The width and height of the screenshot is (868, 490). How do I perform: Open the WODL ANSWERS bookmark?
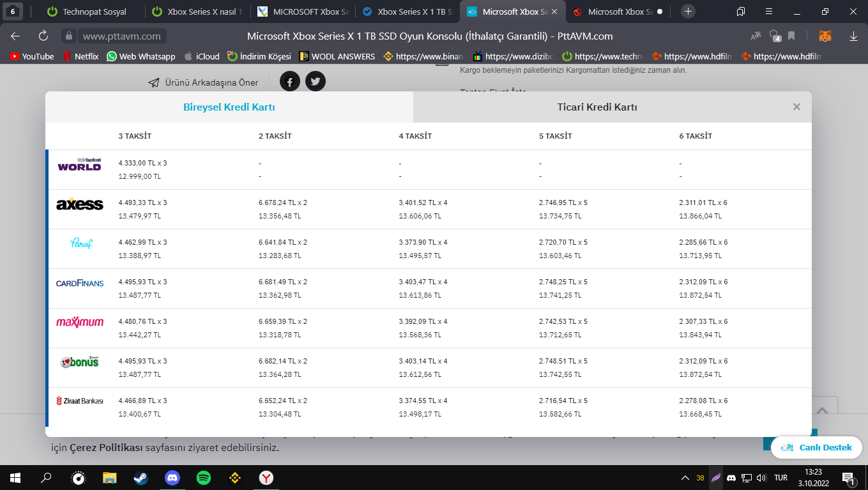coord(337,56)
